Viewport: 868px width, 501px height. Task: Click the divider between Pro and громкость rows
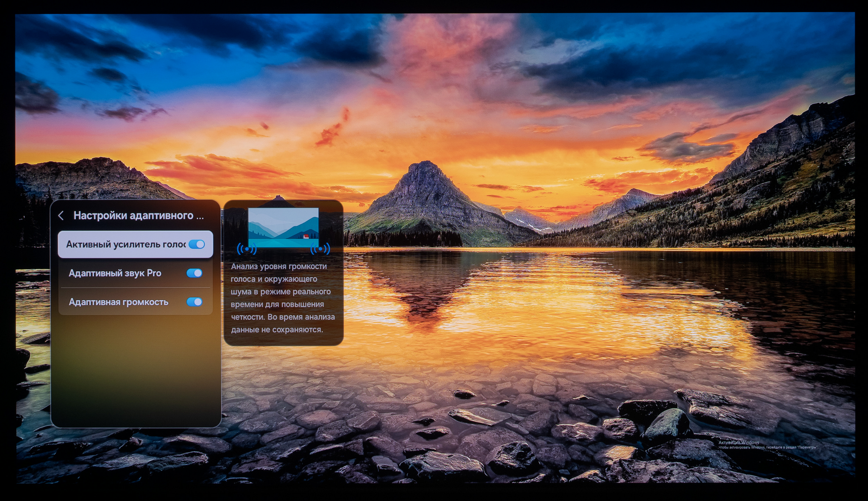(135, 288)
